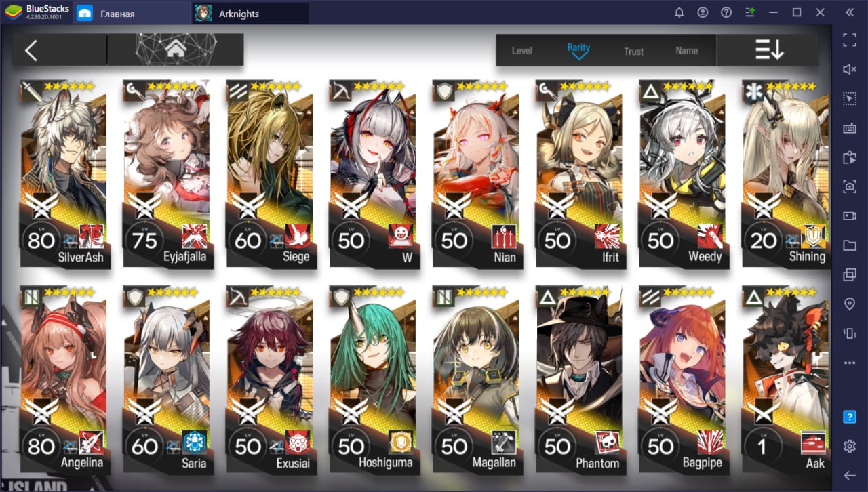868x492 pixels.
Task: Expand the BlueStacks side panel chevrons
Action: pos(849,13)
